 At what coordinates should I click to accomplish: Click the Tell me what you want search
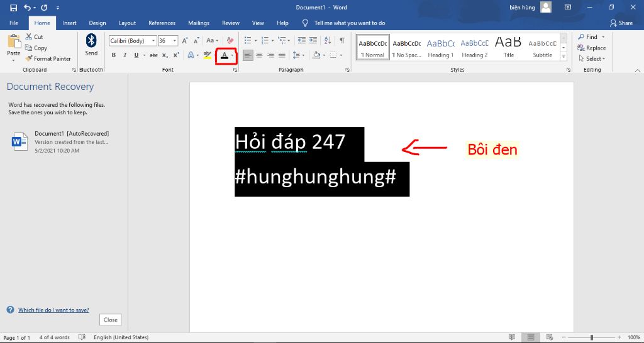(350, 23)
